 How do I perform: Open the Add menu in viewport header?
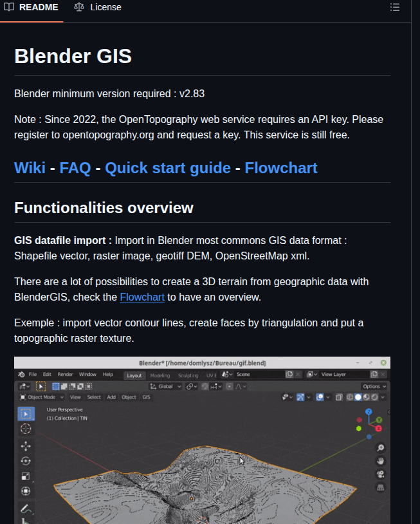111,397
